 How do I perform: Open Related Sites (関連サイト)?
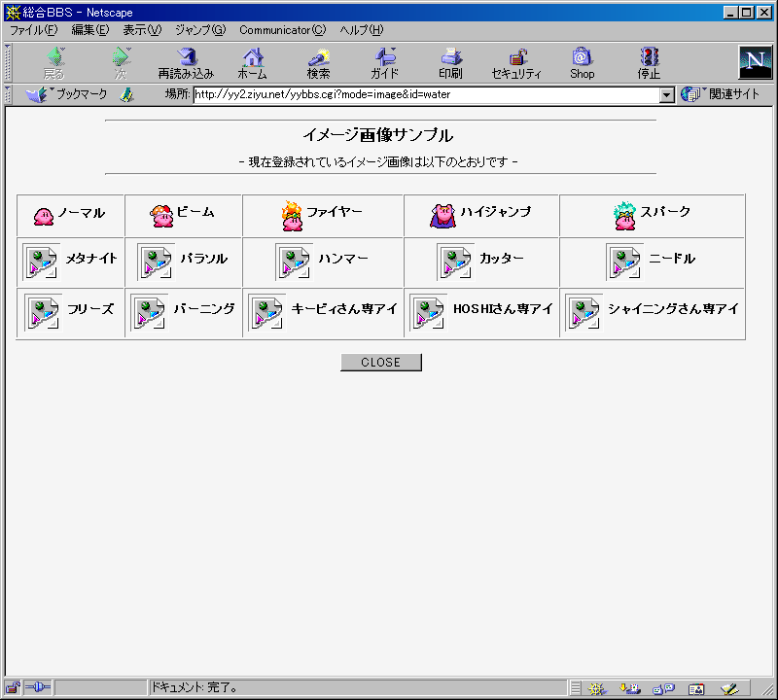720,93
